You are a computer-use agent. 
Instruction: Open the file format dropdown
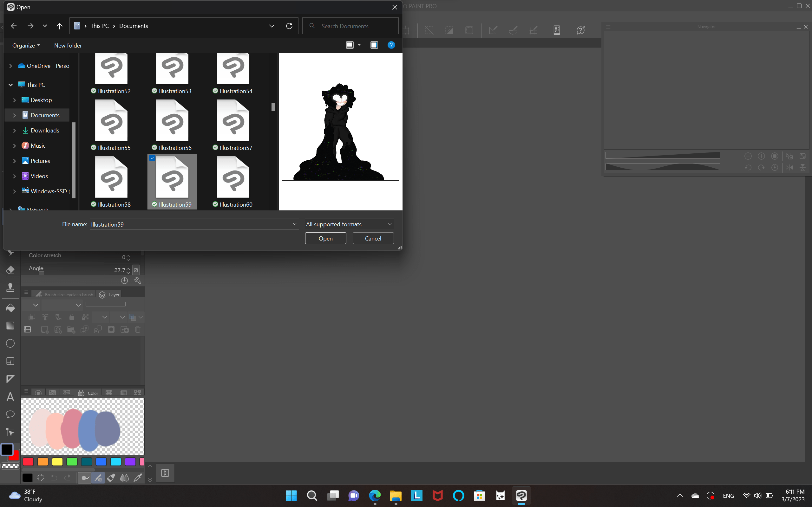[x=349, y=224]
